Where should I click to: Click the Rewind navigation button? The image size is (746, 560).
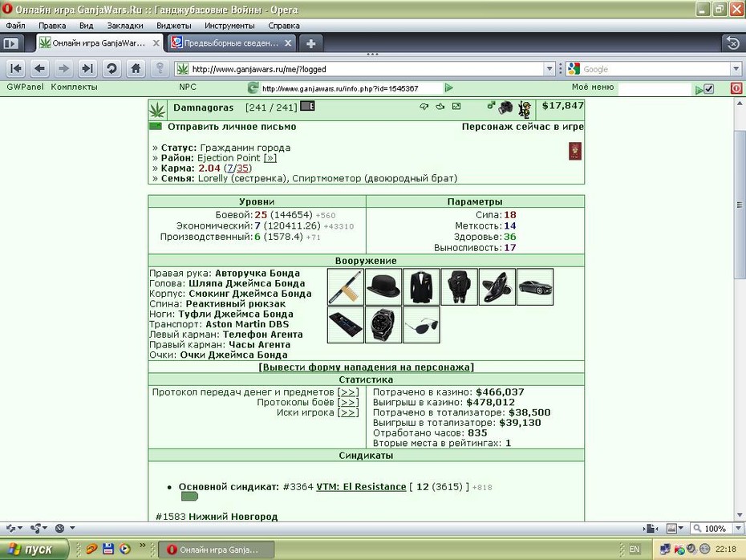click(16, 69)
